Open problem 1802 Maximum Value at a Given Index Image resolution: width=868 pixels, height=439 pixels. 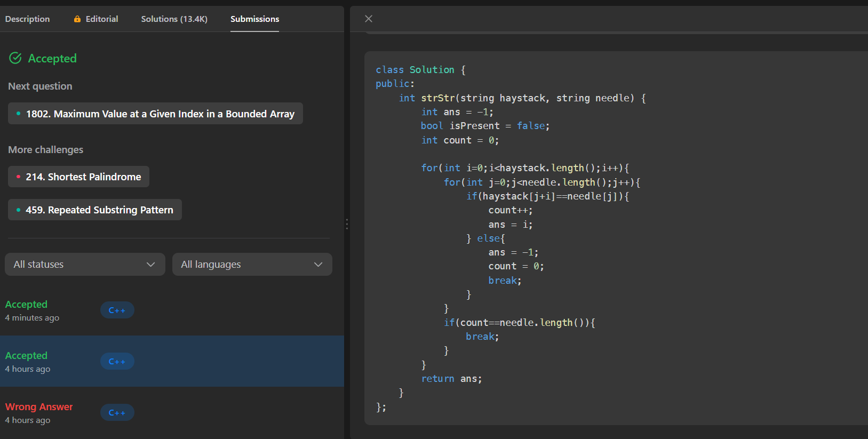(x=155, y=114)
